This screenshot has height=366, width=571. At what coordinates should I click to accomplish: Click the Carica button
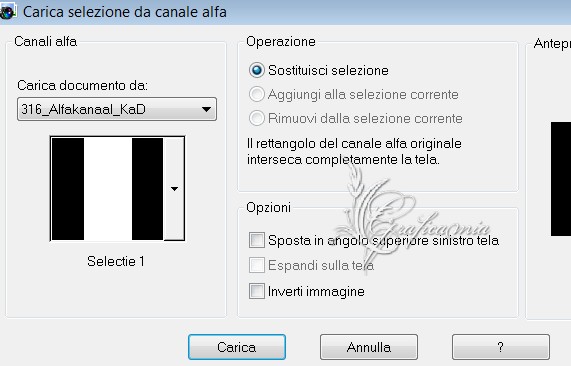coord(237,347)
